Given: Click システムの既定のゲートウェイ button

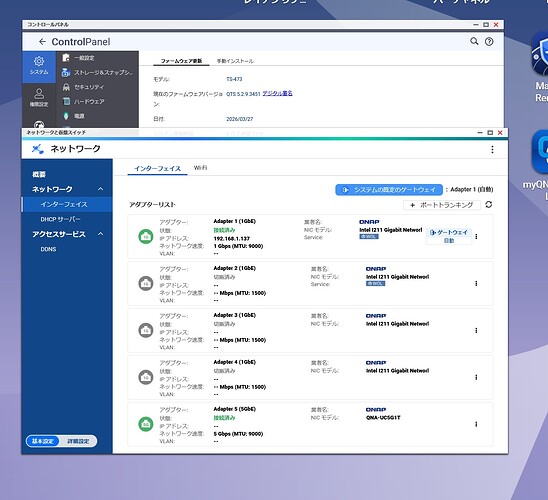Looking at the screenshot, I should 389,190.
